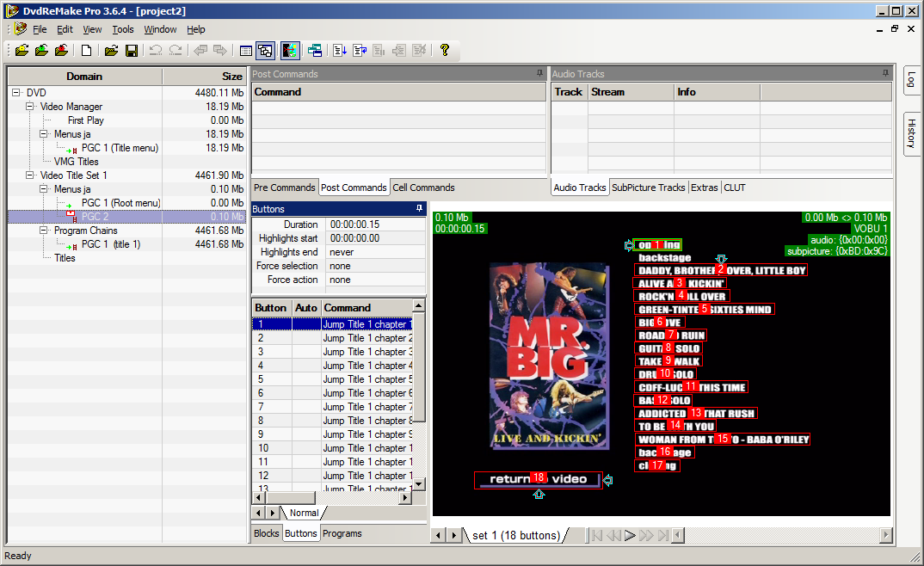The height and width of the screenshot is (566, 924).
Task: Open help with the yellow question mark
Action: [x=445, y=50]
